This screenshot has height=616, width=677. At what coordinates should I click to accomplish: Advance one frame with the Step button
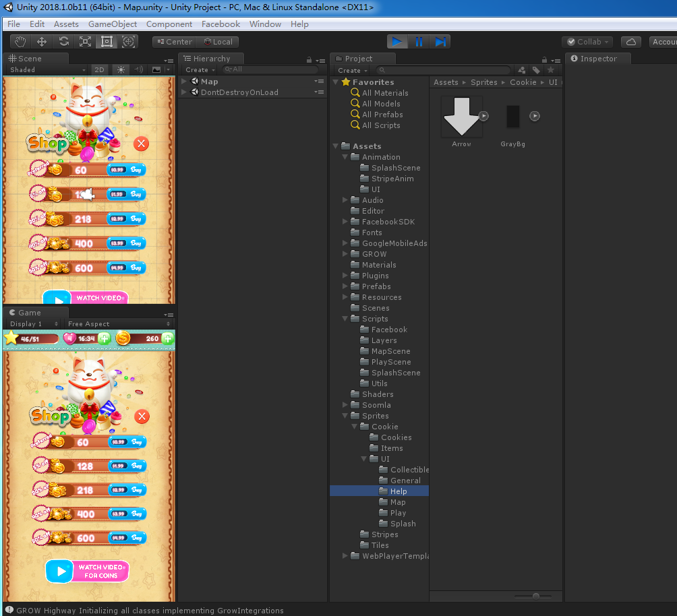(440, 41)
